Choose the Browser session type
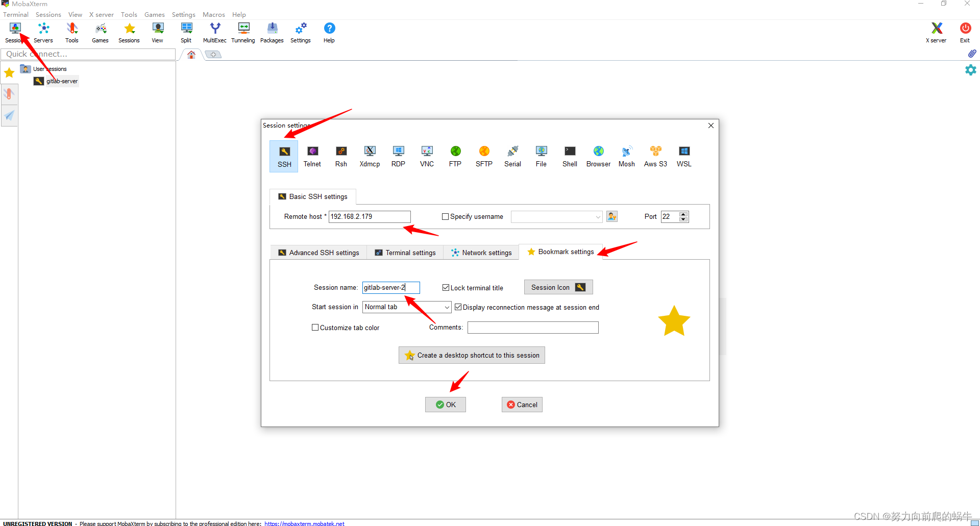 point(598,157)
